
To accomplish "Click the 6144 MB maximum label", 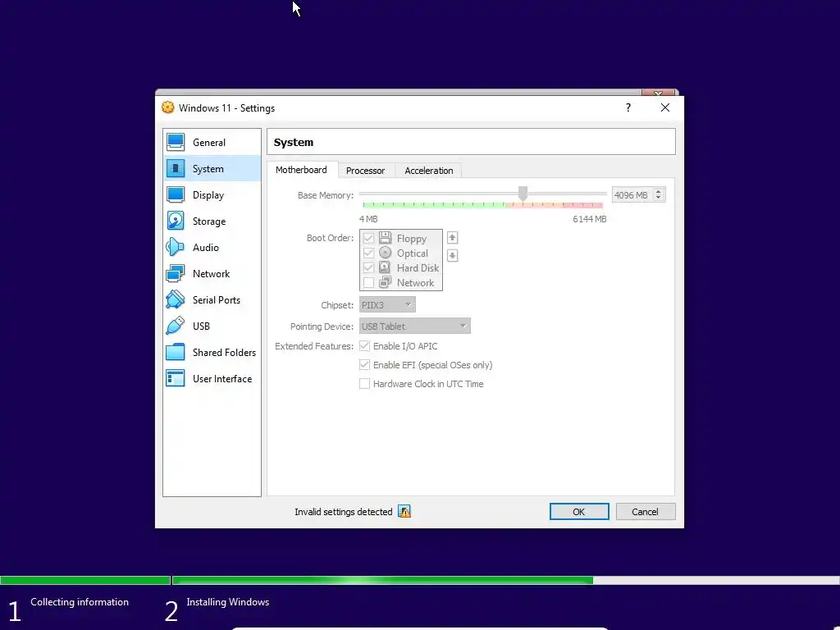I will (x=589, y=218).
